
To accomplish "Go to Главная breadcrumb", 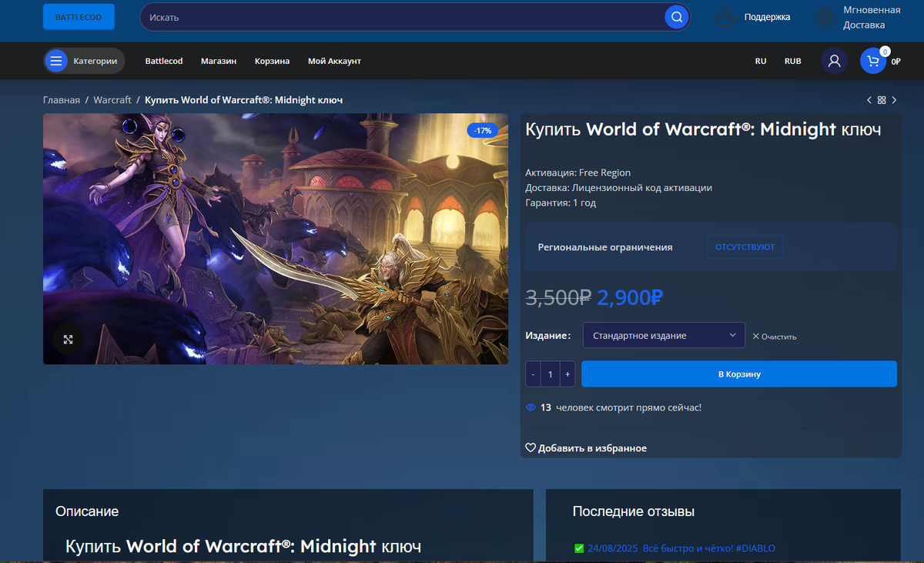I will click(62, 100).
